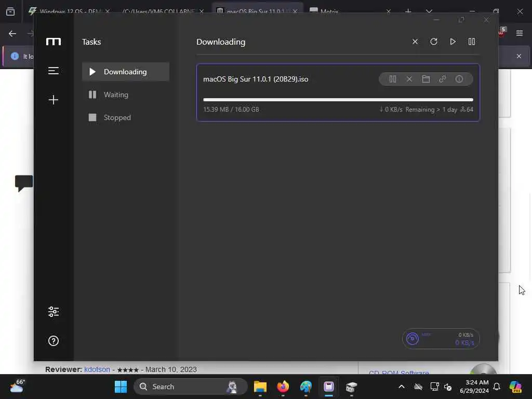The image size is (532, 399).
Task: Open the muted volume tray icon
Action: [x=448, y=387]
